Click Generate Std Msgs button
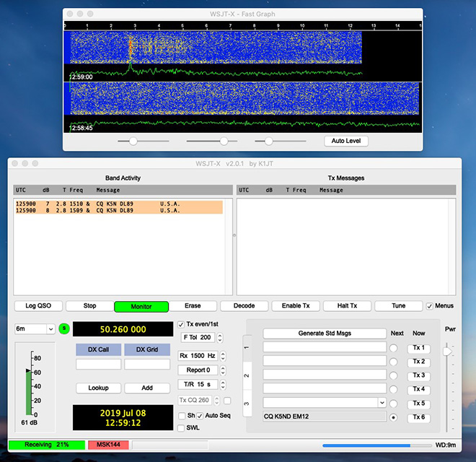The width and height of the screenshot is (476, 462). (x=325, y=334)
